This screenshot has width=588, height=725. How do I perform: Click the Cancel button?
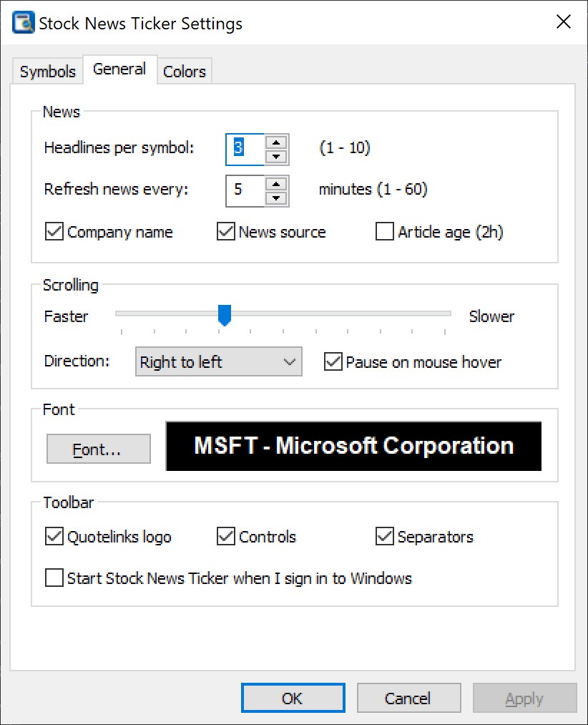[408, 698]
